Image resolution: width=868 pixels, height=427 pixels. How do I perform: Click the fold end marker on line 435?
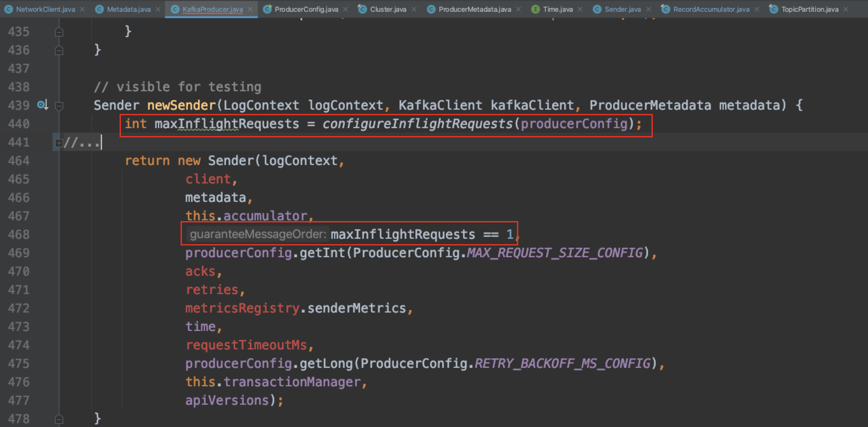point(59,32)
